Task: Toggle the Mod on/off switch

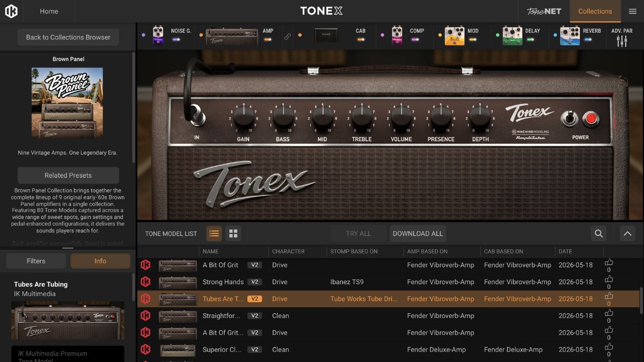Action: pyautogui.click(x=472, y=39)
